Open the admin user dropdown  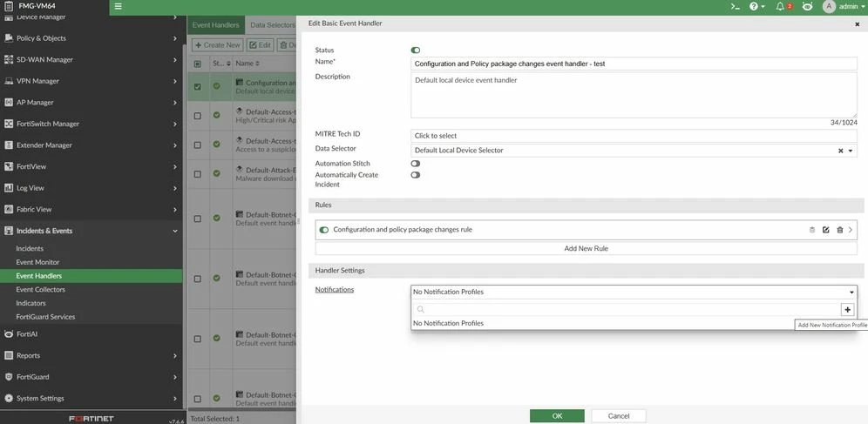click(852, 7)
